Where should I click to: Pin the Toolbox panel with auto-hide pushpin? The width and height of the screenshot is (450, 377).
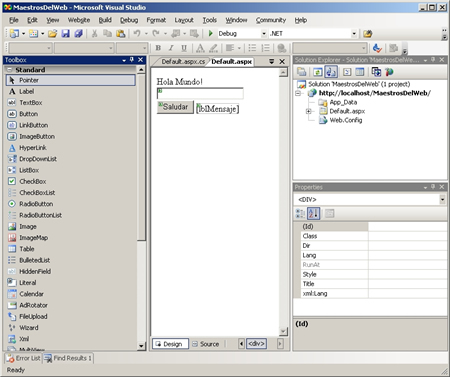[132, 60]
